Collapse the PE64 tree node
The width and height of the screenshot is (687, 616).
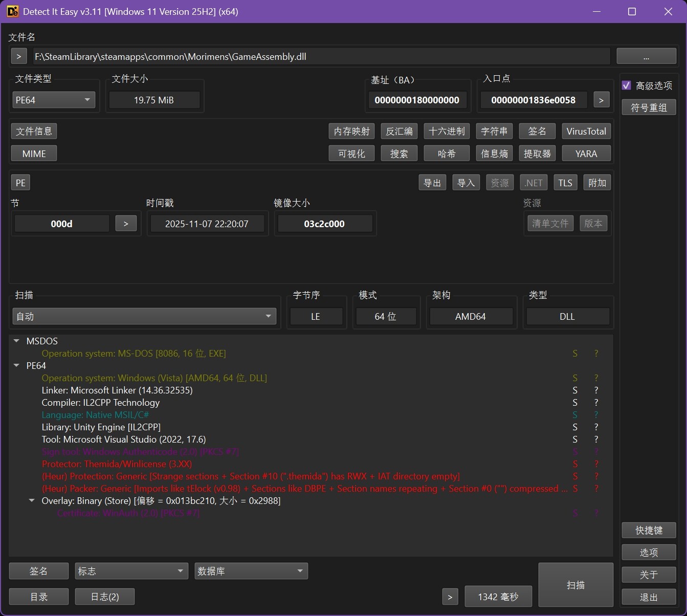[x=17, y=366]
